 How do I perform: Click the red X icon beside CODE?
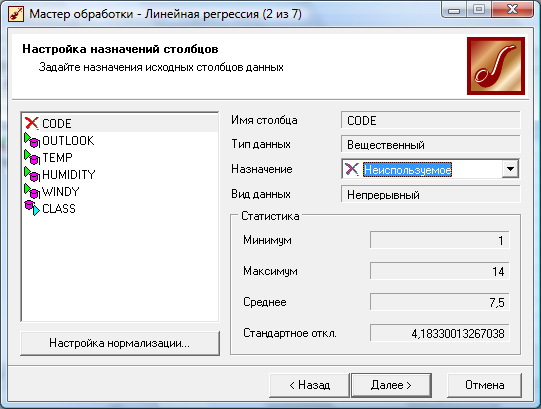click(x=32, y=123)
